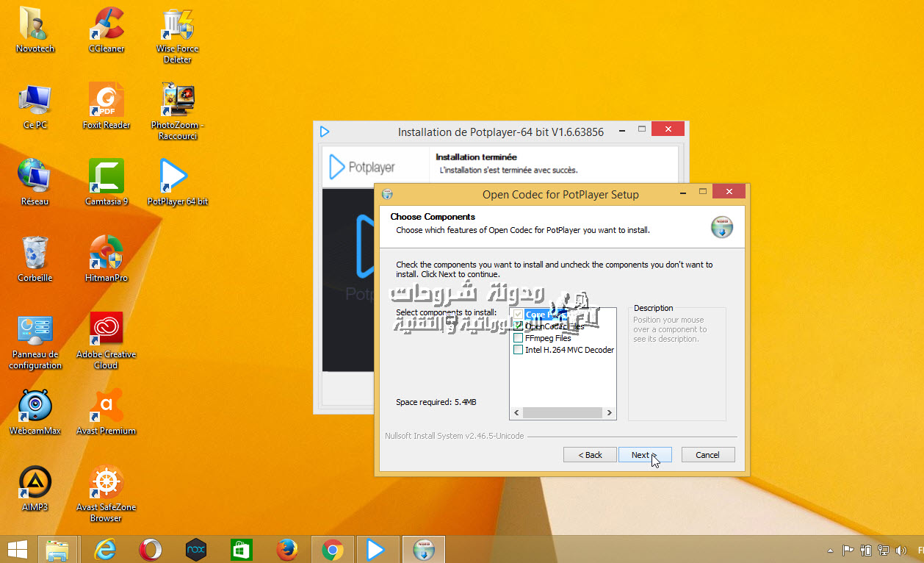
Task: Open Wise Force Deleter shortcut
Action: tap(177, 35)
